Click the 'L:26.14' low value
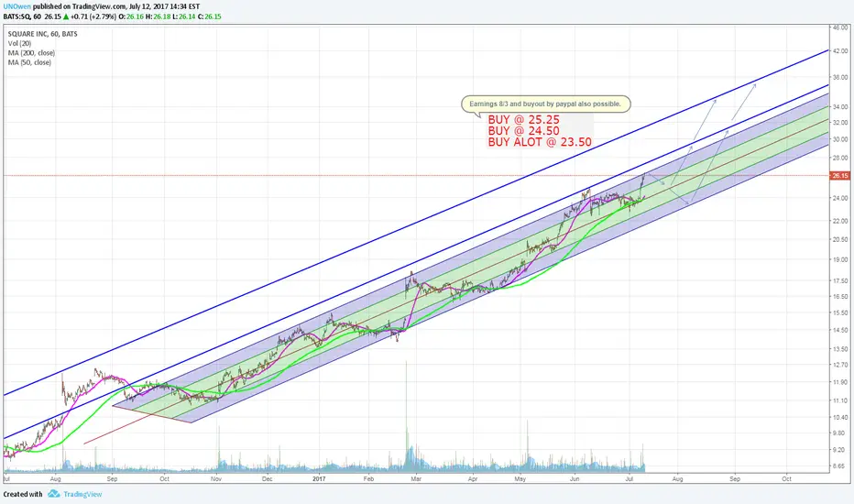Image resolution: width=854 pixels, height=504 pixels. (x=183, y=16)
